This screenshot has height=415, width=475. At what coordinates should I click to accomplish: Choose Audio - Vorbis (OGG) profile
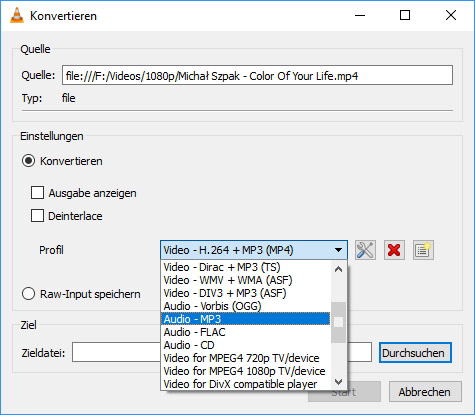(x=245, y=306)
